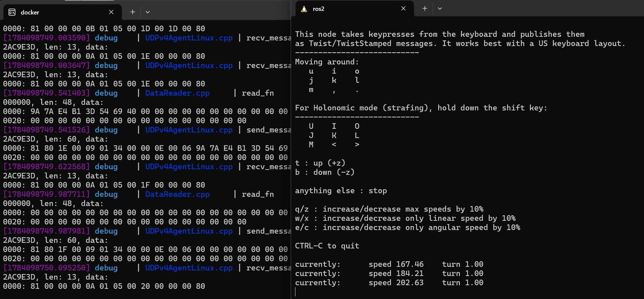Click timestamp [1784098749.987711] in docker log

[47, 194]
